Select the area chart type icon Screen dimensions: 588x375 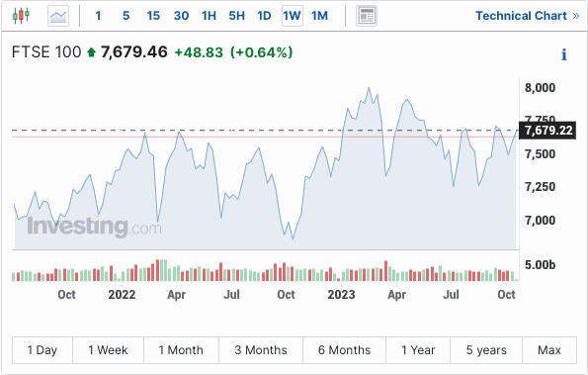58,16
